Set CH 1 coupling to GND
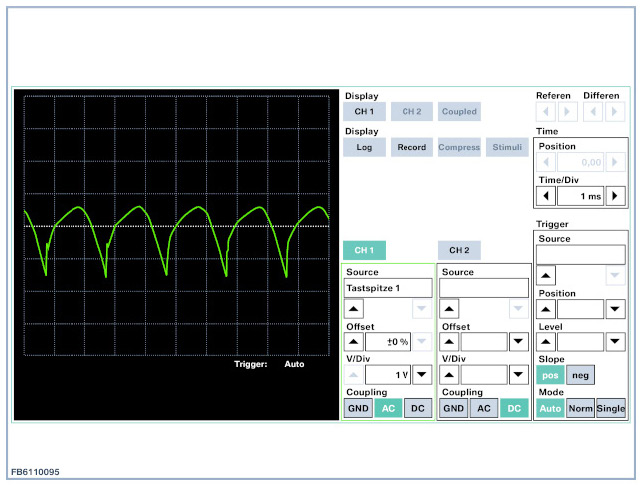This screenshot has height=485, width=641. pyautogui.click(x=357, y=408)
